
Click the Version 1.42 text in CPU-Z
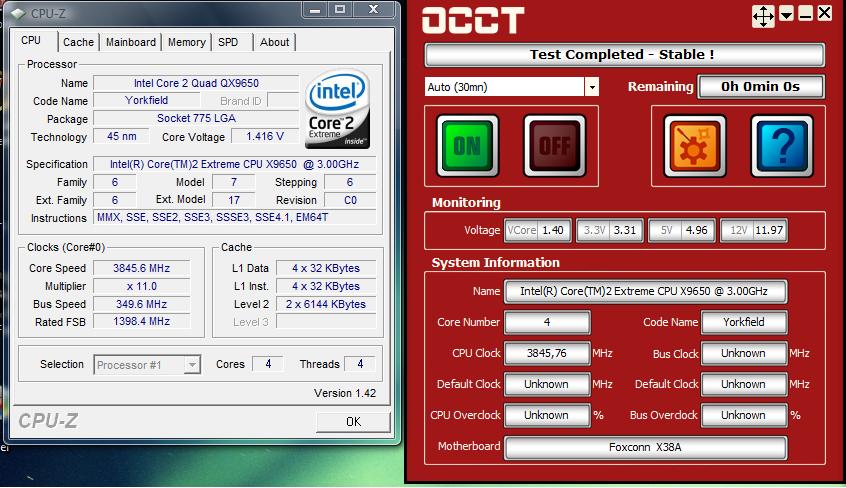[x=345, y=394]
